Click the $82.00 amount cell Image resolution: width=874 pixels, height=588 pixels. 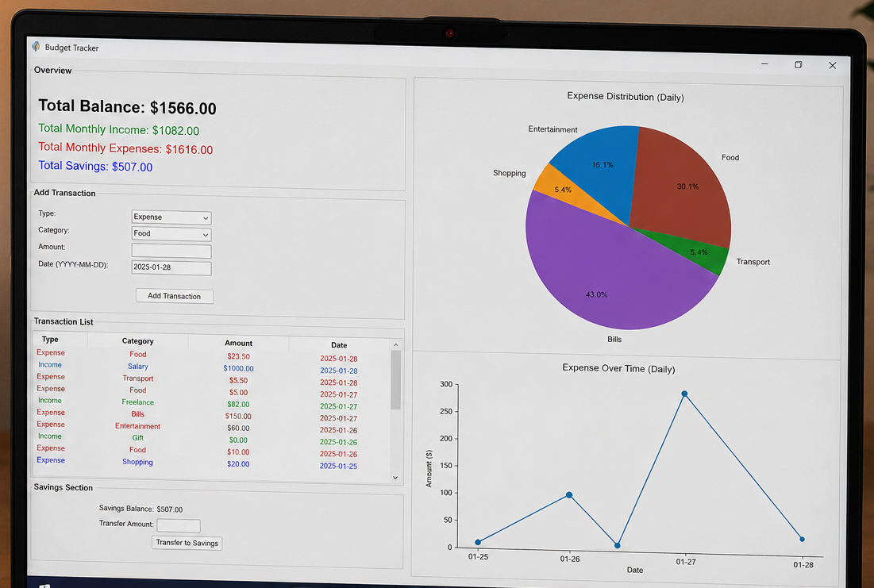click(239, 405)
